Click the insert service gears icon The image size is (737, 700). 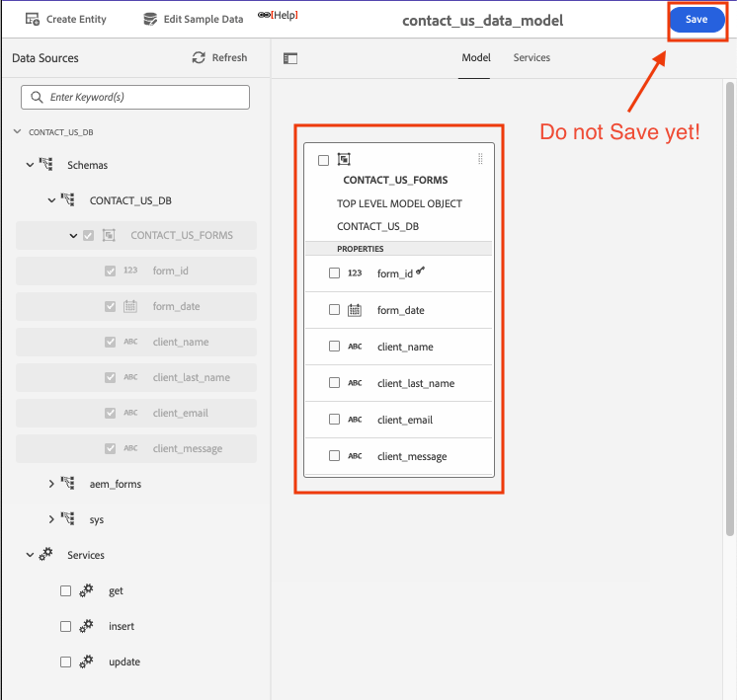(87, 626)
